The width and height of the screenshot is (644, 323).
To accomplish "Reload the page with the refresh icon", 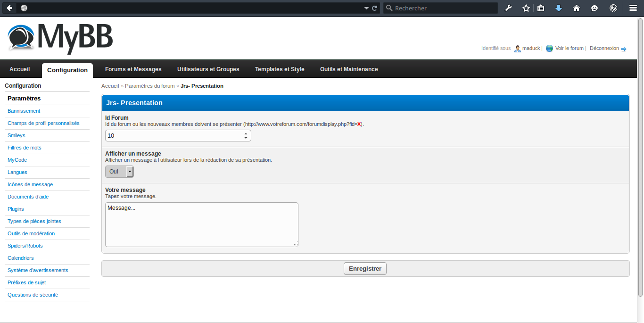I will (x=375, y=8).
